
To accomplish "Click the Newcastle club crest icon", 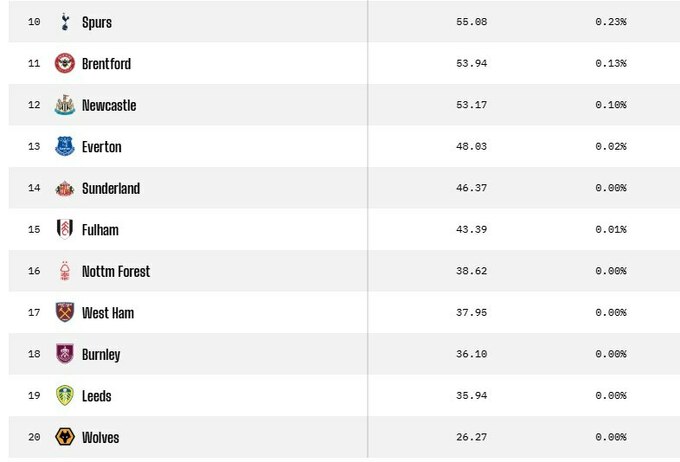I will pos(65,105).
